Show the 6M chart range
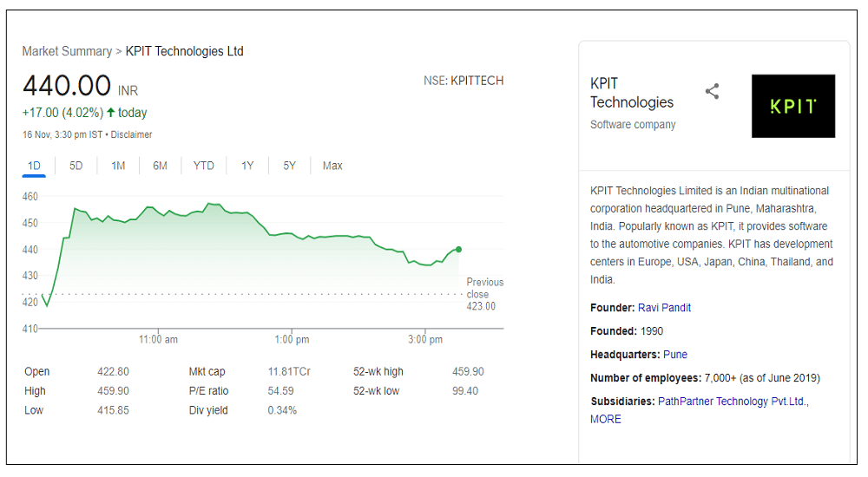The width and height of the screenshot is (868, 477). click(160, 166)
